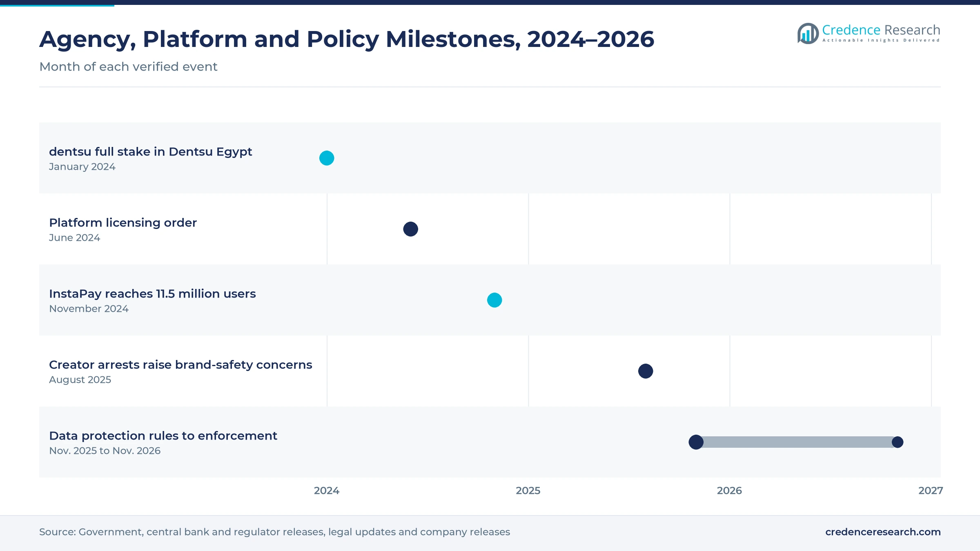Click the 2026 axis label

tap(729, 491)
